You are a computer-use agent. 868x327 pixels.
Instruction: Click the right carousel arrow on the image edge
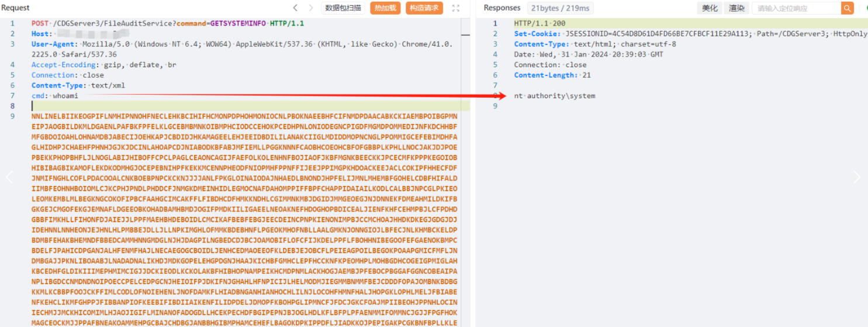pyautogui.click(x=857, y=177)
